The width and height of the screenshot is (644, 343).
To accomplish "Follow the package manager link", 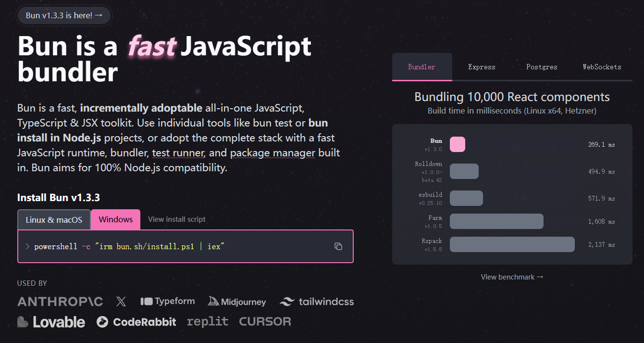I will (x=273, y=153).
